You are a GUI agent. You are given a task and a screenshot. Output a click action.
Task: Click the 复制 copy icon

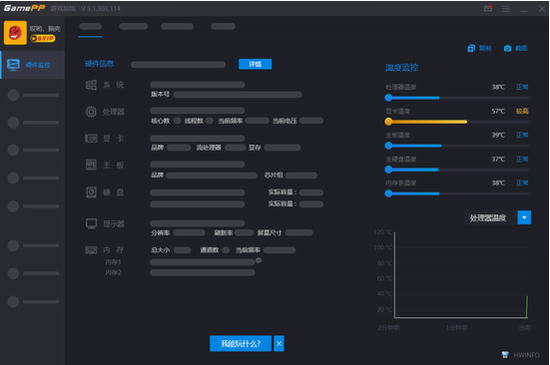(x=471, y=48)
